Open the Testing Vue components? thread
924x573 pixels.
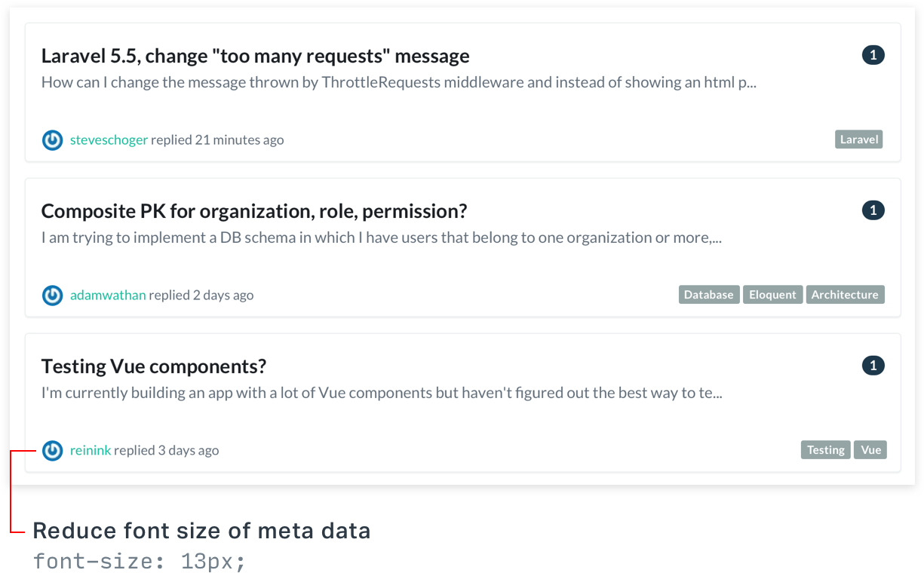(154, 366)
